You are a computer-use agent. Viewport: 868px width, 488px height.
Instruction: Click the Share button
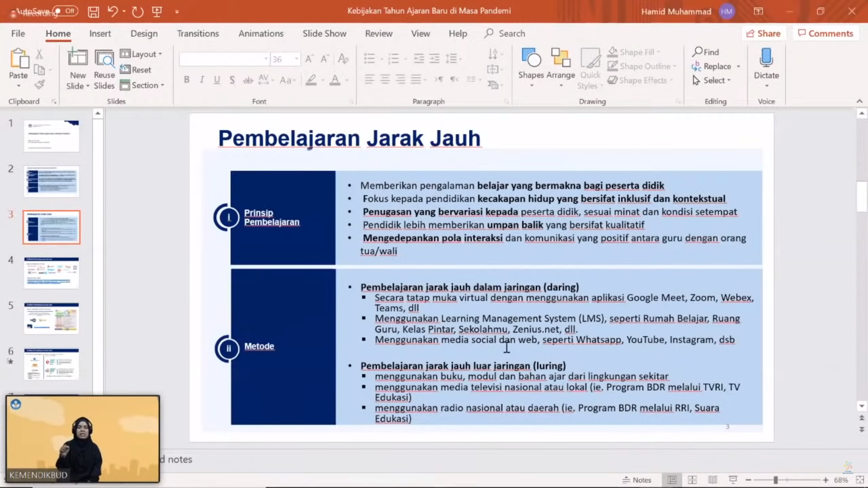[x=764, y=33]
